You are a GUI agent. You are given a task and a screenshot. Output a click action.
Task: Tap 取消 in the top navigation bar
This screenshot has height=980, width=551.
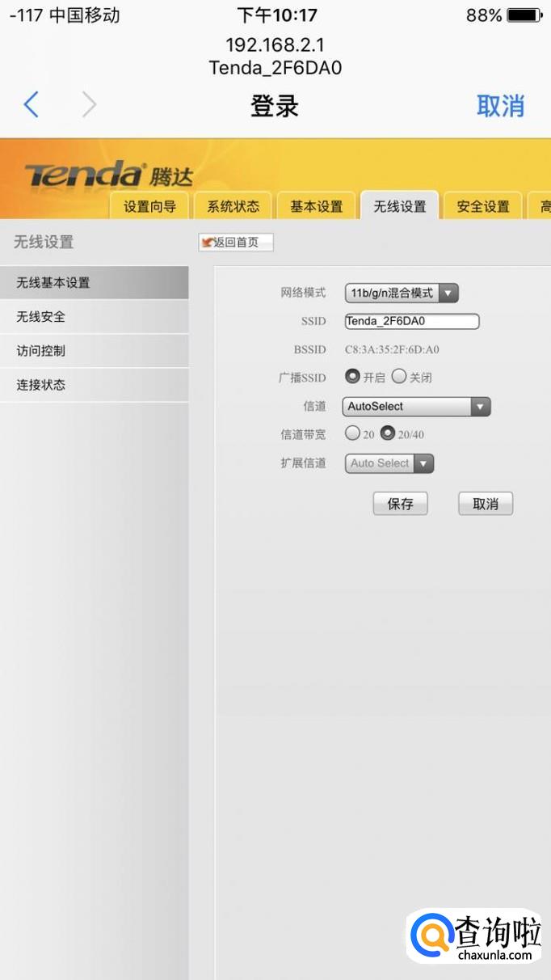coord(500,106)
